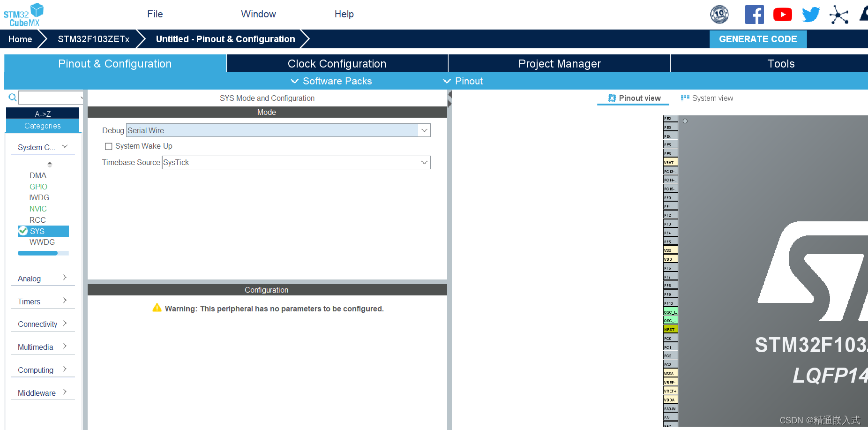Select RCC in the System Core list
868x430 pixels.
[37, 220]
